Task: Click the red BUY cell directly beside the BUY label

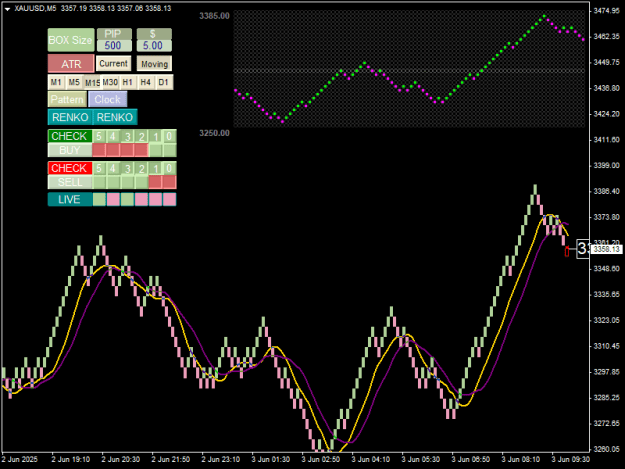Action: [99, 150]
